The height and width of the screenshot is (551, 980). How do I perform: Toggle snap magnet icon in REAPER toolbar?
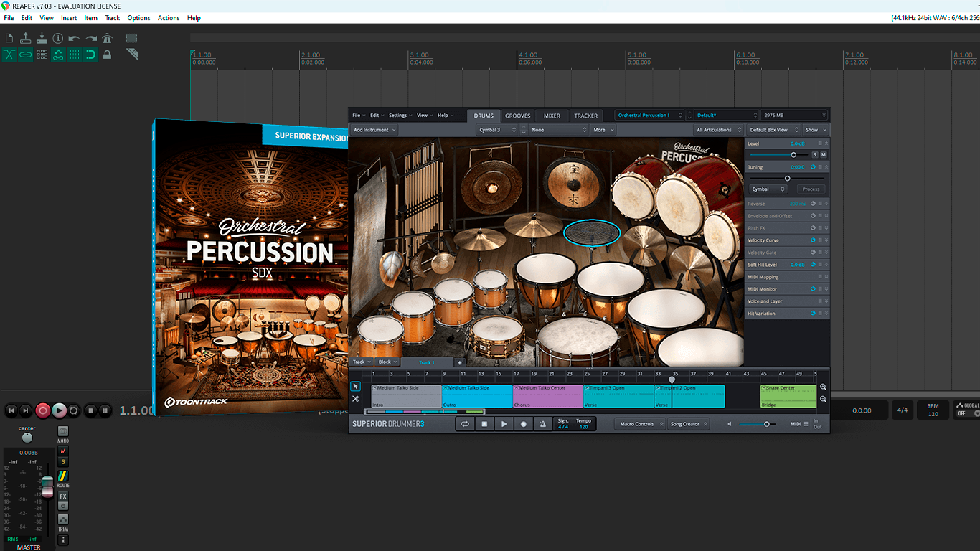pyautogui.click(x=91, y=55)
